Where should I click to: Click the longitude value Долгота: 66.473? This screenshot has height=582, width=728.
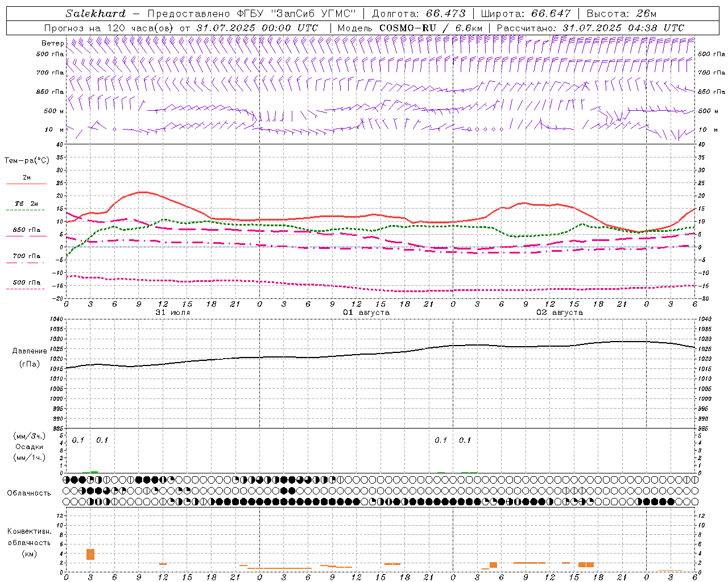tap(419, 14)
